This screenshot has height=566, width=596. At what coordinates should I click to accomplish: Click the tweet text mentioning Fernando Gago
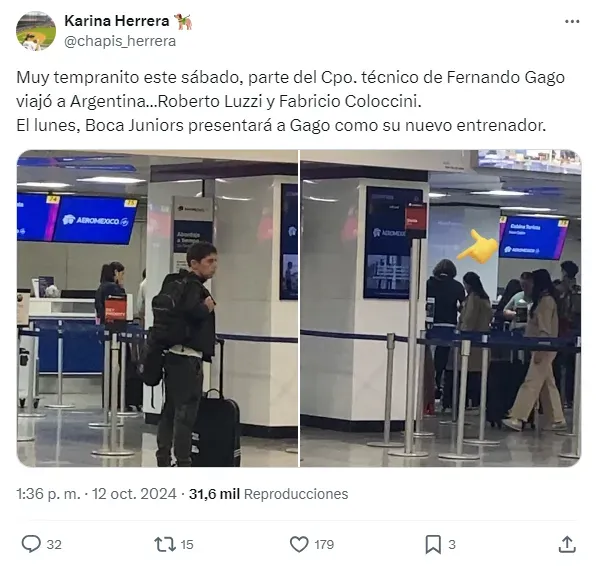point(291,101)
